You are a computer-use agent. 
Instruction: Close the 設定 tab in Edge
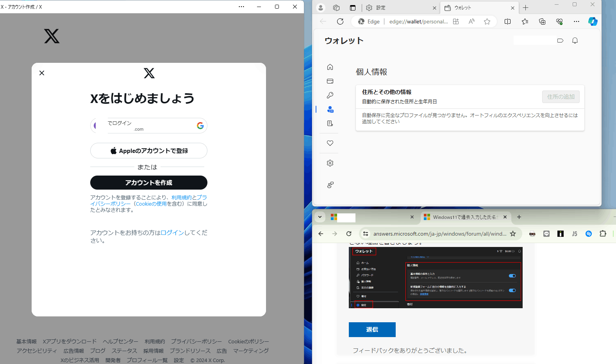[x=434, y=8]
